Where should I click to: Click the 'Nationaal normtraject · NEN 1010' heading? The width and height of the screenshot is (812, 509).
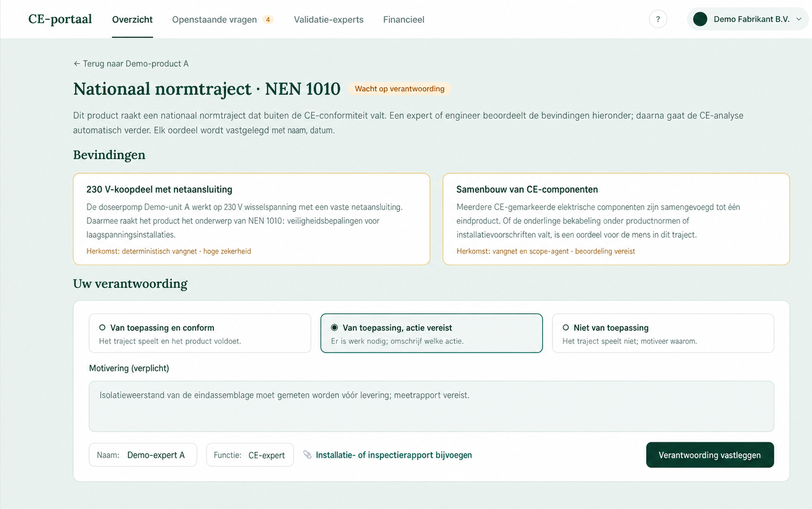coord(207,89)
